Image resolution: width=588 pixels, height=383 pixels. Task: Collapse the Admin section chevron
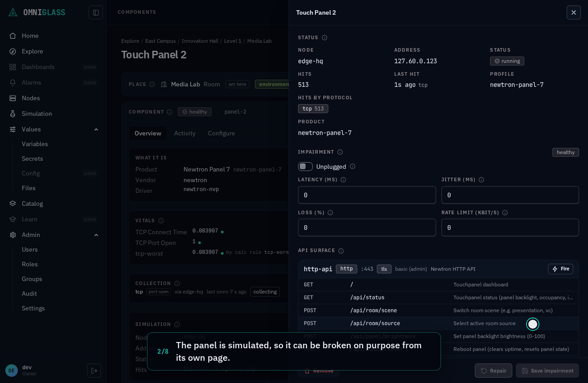(x=96, y=235)
